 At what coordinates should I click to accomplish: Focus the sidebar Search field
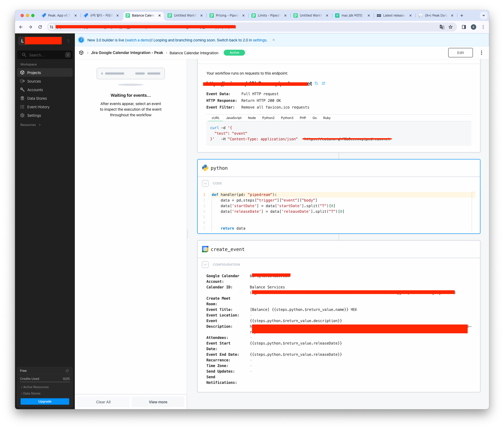[x=45, y=55]
